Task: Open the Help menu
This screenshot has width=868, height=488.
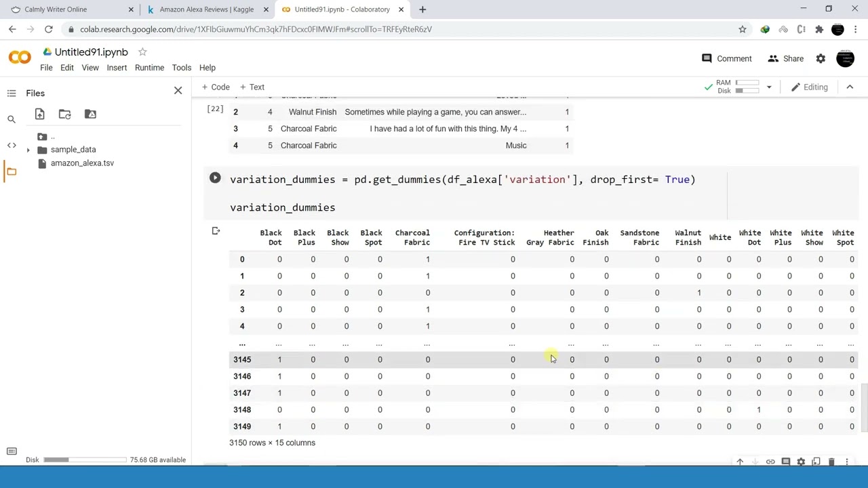Action: (207, 68)
